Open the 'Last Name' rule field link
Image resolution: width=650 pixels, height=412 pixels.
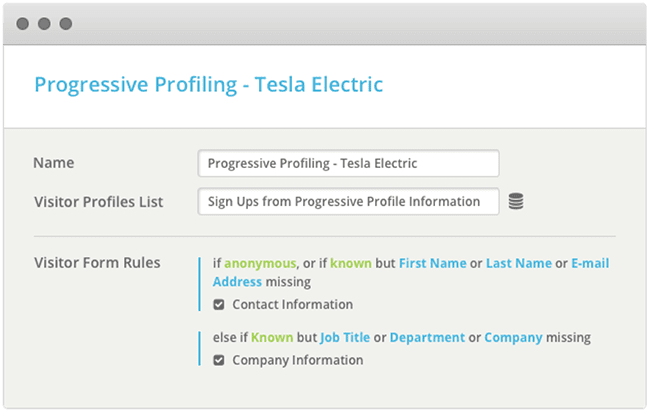coord(519,264)
